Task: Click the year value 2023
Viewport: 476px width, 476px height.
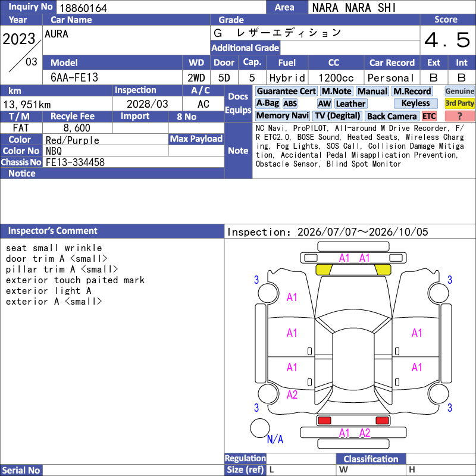Action: [x=19, y=39]
